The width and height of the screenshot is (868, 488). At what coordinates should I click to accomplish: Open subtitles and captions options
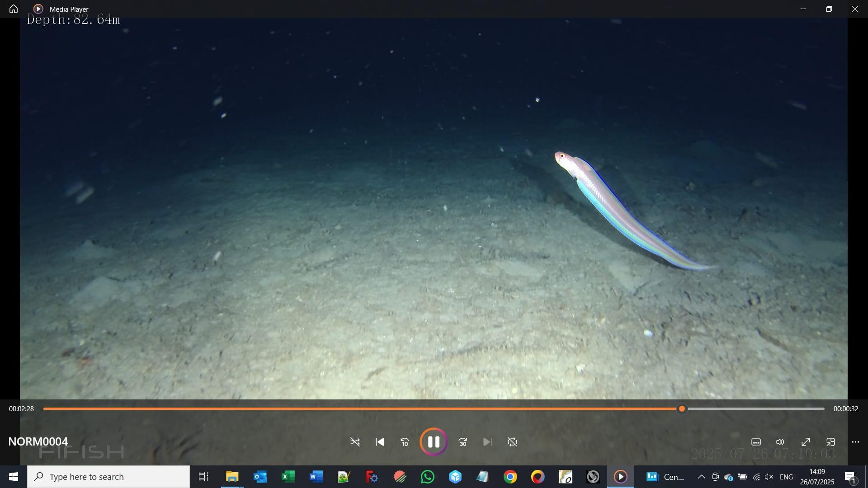point(756,442)
